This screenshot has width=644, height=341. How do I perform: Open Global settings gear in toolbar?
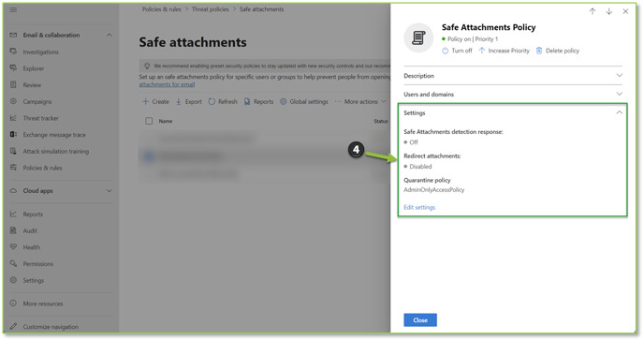283,101
